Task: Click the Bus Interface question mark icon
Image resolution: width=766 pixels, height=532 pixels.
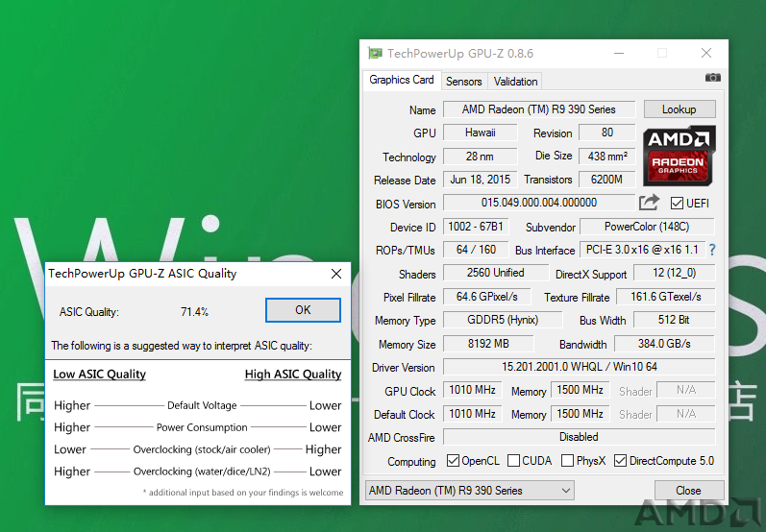Action: pyautogui.click(x=712, y=250)
